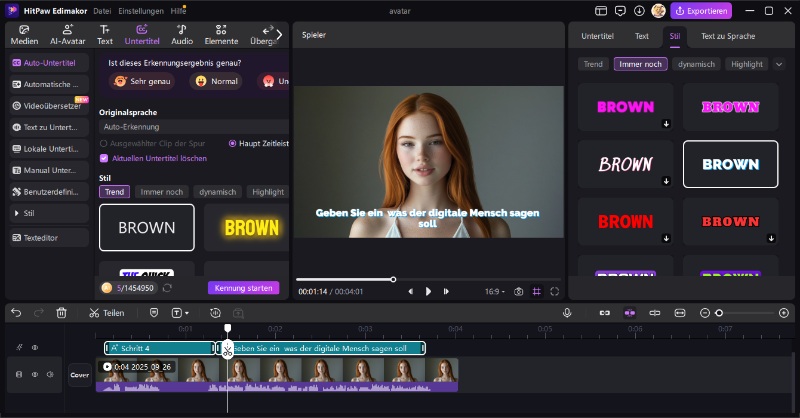Open the Einstellungen menu
The height and width of the screenshot is (418, 800).
tap(141, 11)
